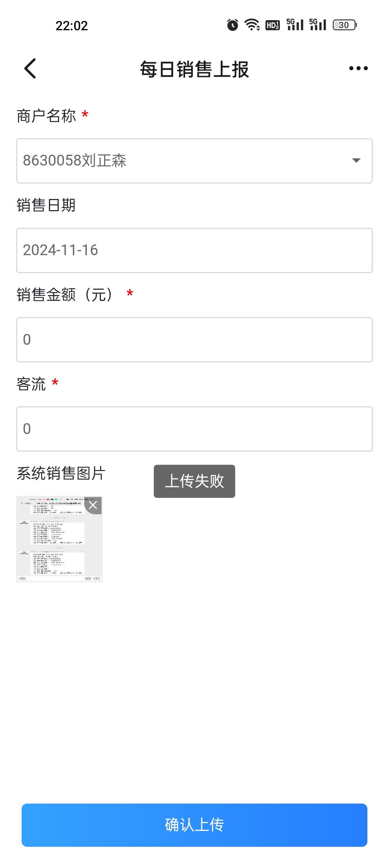Screen dimensions: 389x868
Task: Remove the uploaded sales image
Action: [93, 505]
